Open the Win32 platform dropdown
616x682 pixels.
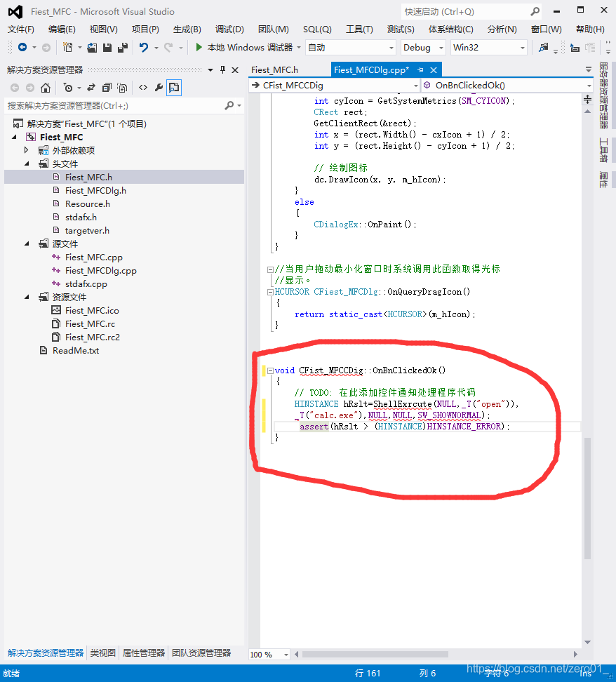(x=488, y=48)
